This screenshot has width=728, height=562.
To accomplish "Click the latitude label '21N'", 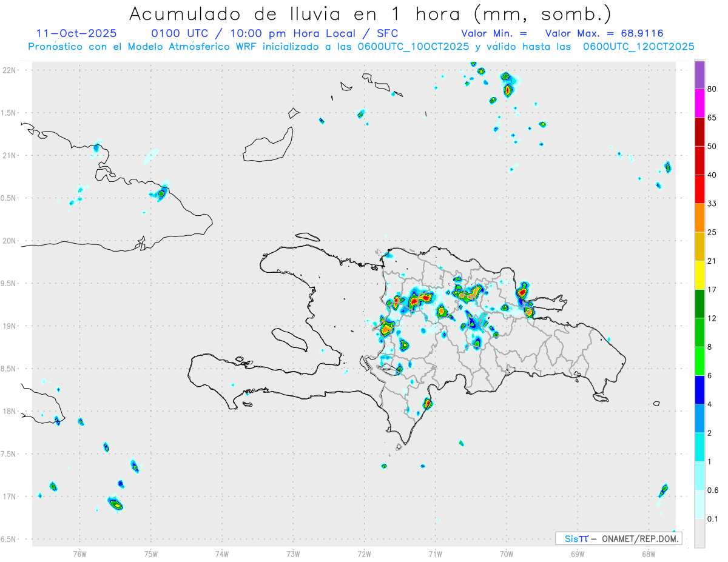I will [x=10, y=156].
